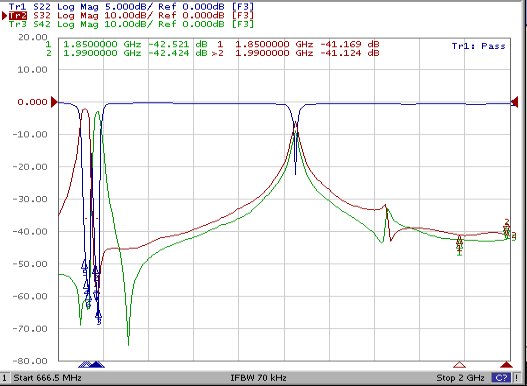Open the IFBW 70 kHz setting
Screen dimensions: 527x386
coord(258,378)
